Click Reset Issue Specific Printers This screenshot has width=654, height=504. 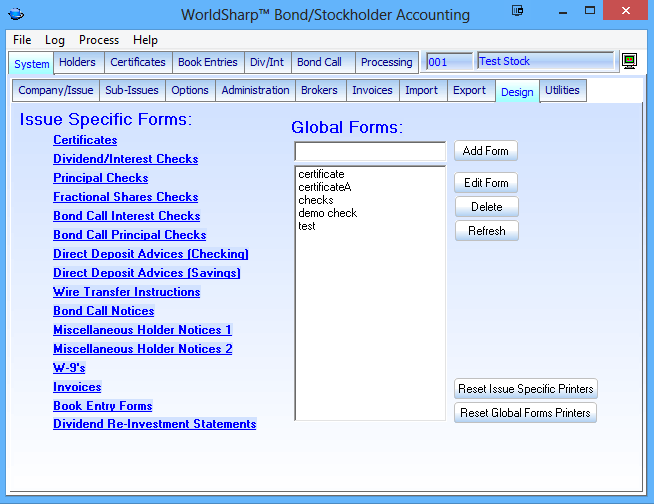(526, 389)
